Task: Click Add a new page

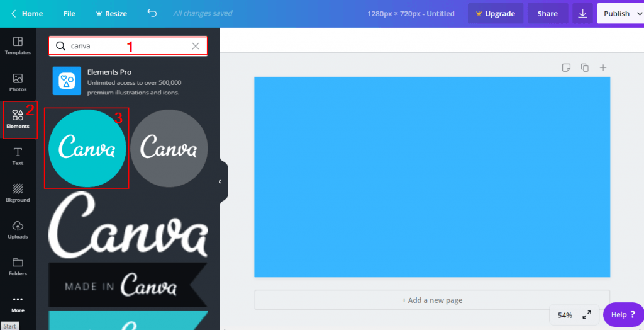Action: [x=432, y=300]
